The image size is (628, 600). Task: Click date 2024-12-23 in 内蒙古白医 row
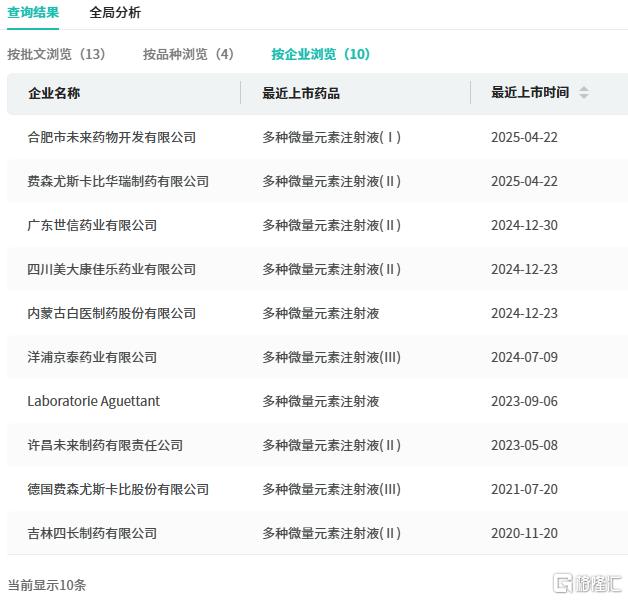pos(524,314)
